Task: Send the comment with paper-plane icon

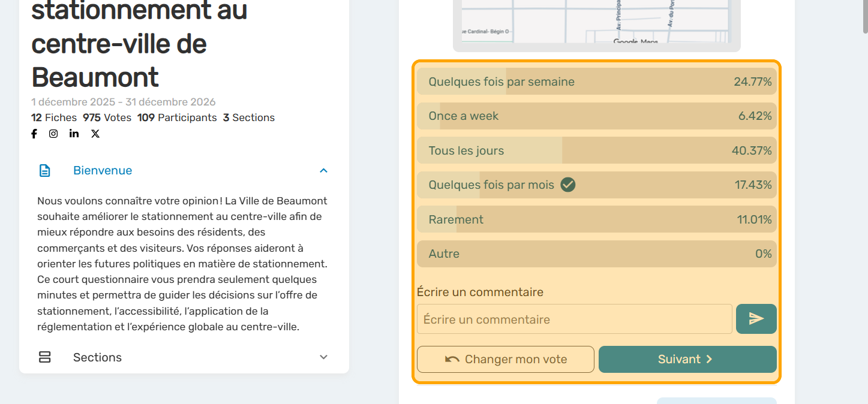Action: (756, 319)
